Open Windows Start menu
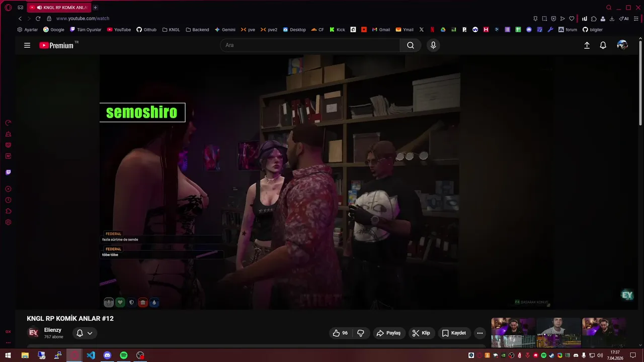This screenshot has width=644, height=362. coord(8,355)
